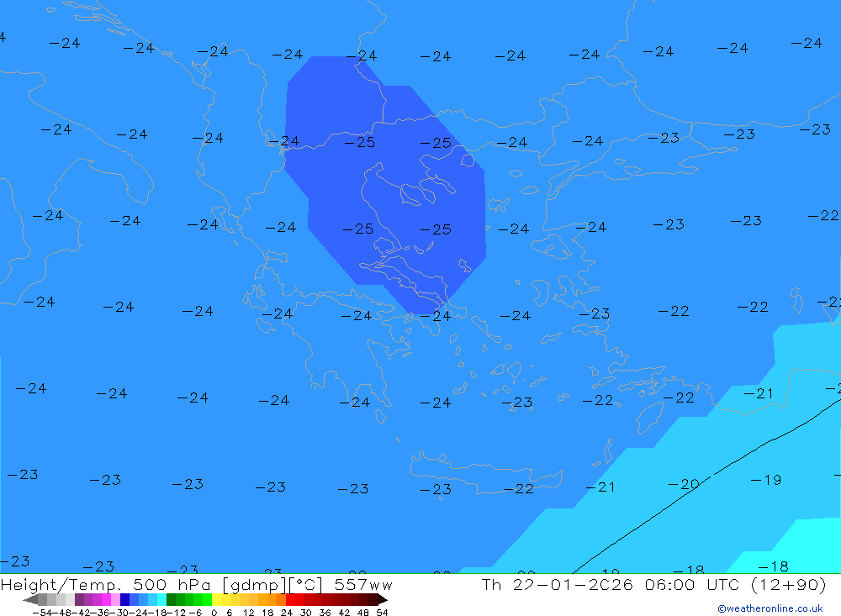Click the -19 temperature value on map
The image size is (841, 616).
pyautogui.click(x=765, y=480)
